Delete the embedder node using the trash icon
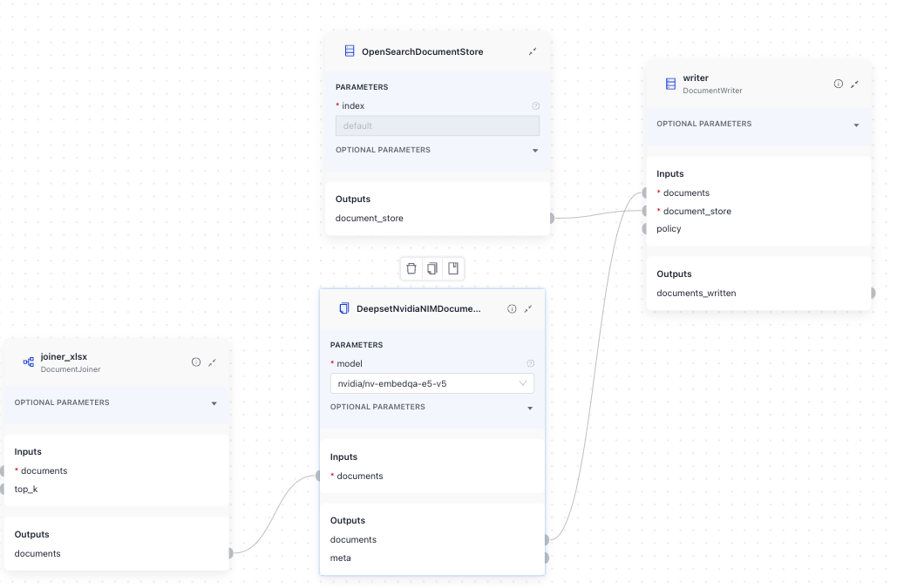 [411, 268]
